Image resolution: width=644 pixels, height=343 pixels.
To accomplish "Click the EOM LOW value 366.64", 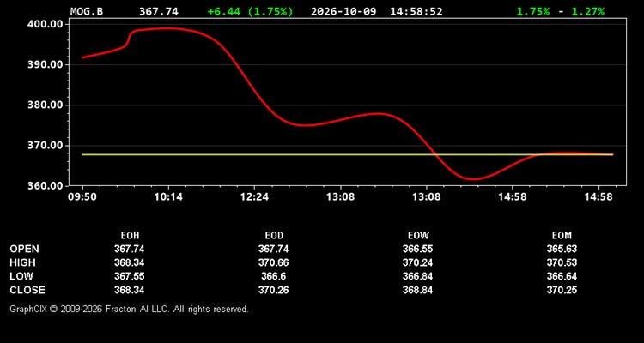I will tap(562, 276).
